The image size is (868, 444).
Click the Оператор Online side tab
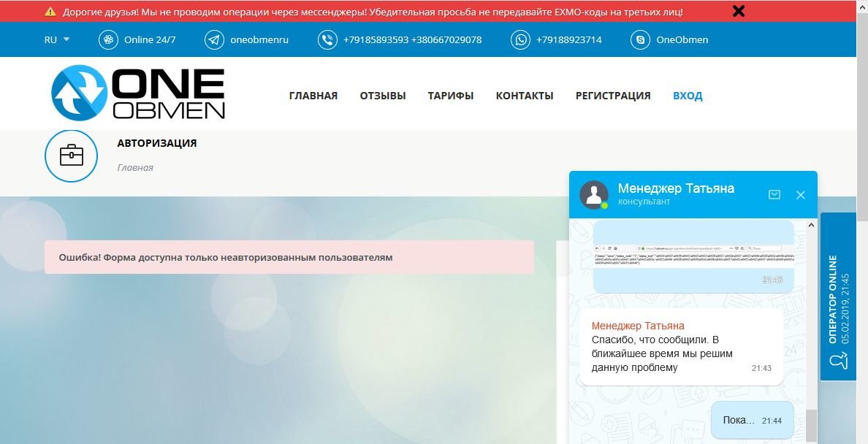pyautogui.click(x=838, y=296)
